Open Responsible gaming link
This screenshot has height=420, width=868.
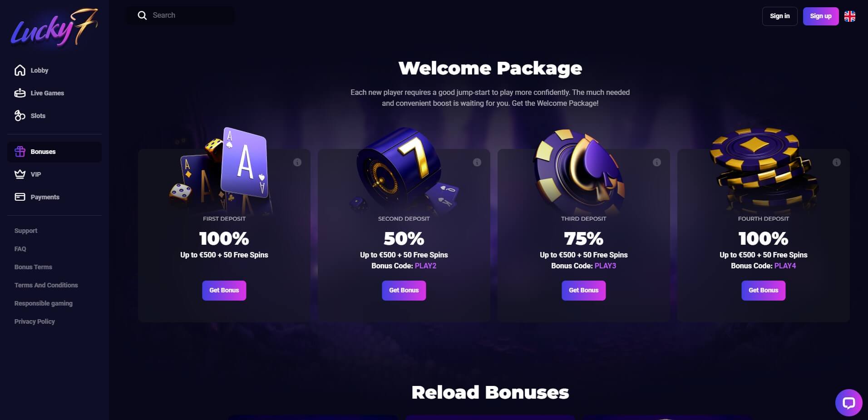coord(44,303)
